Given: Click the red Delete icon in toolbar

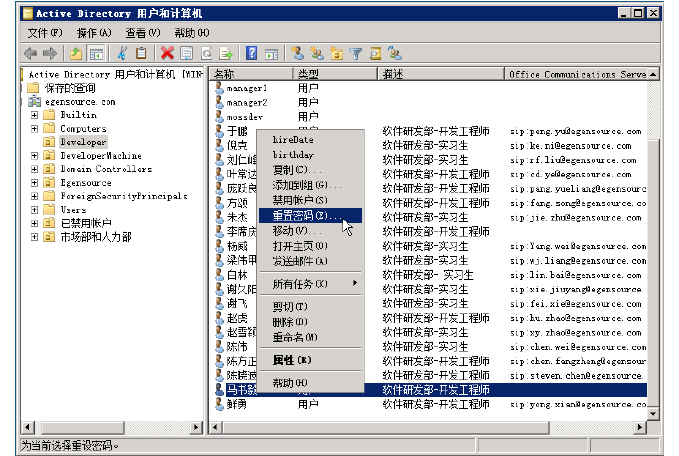Looking at the screenshot, I should point(167,53).
